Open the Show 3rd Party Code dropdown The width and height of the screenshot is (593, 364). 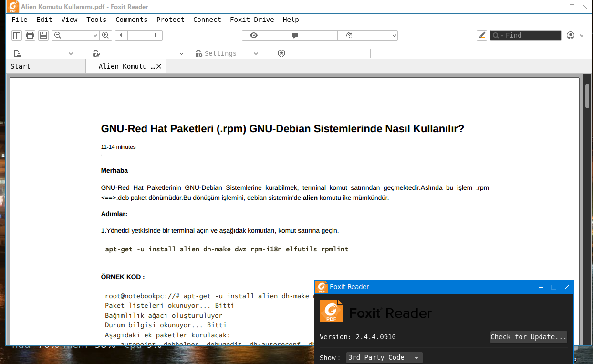click(x=384, y=357)
